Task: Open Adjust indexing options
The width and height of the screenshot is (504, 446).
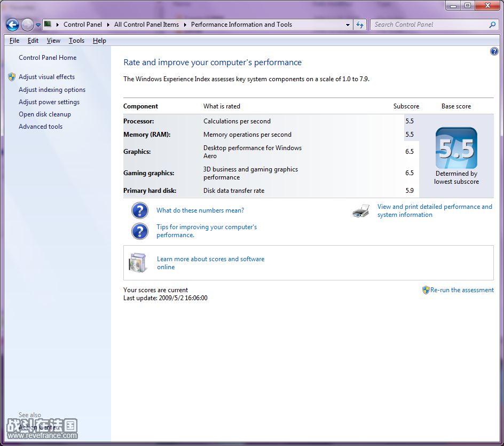Action: pyautogui.click(x=52, y=90)
